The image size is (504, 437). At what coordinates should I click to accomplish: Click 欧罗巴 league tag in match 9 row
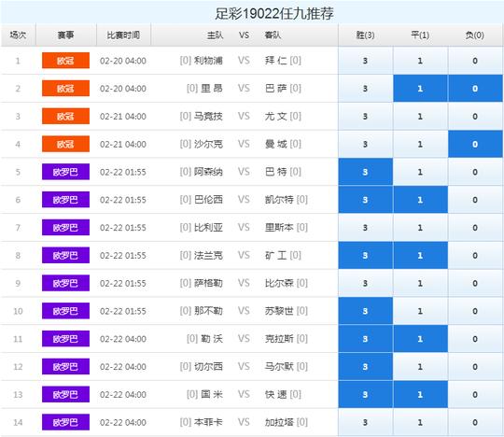[65, 283]
